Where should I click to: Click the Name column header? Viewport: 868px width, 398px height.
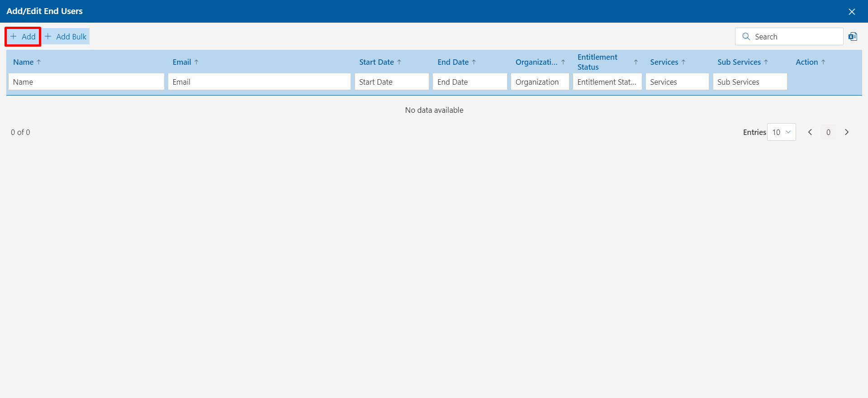click(24, 62)
